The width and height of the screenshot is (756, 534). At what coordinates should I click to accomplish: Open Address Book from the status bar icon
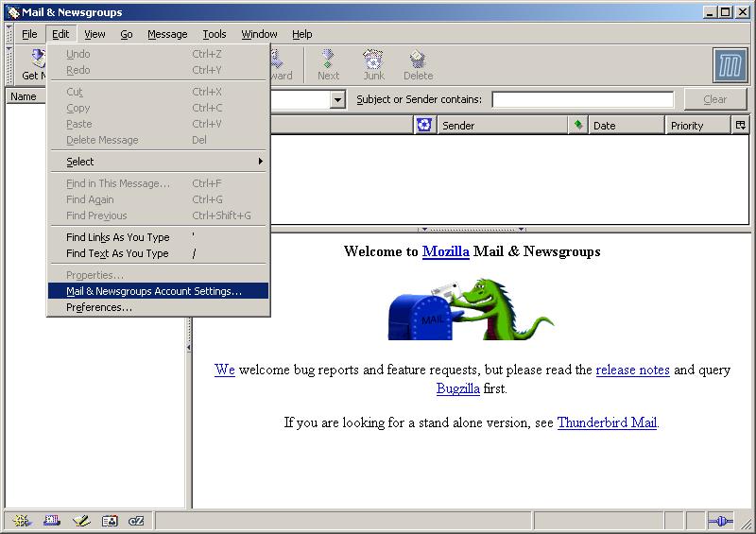110,521
